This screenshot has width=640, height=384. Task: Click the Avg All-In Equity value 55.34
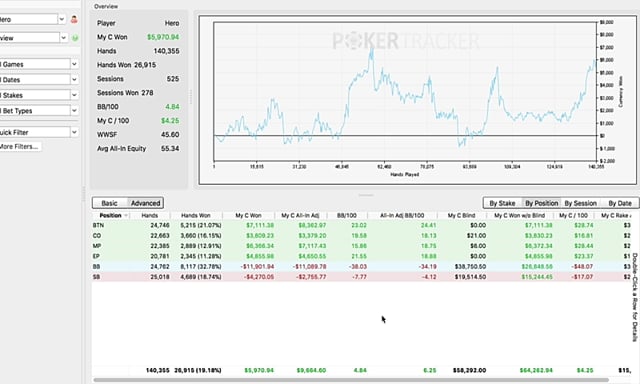(x=170, y=149)
